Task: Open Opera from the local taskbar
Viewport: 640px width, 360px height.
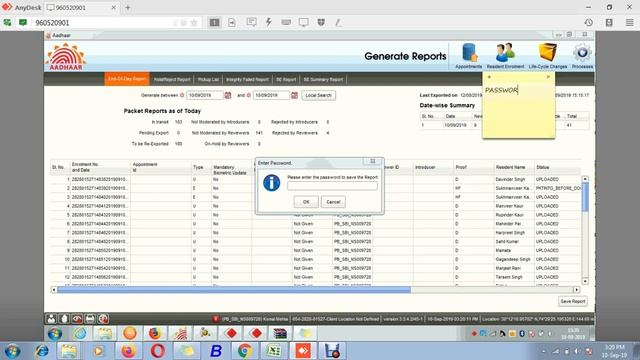Action: click(x=158, y=351)
